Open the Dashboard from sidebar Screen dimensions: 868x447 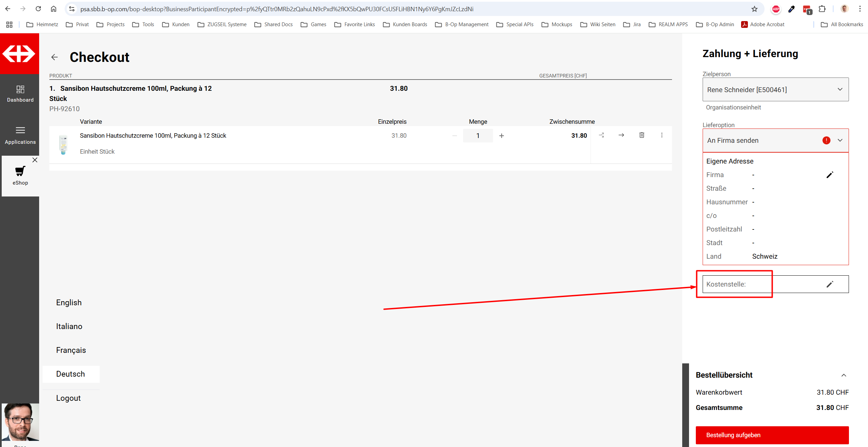20,93
